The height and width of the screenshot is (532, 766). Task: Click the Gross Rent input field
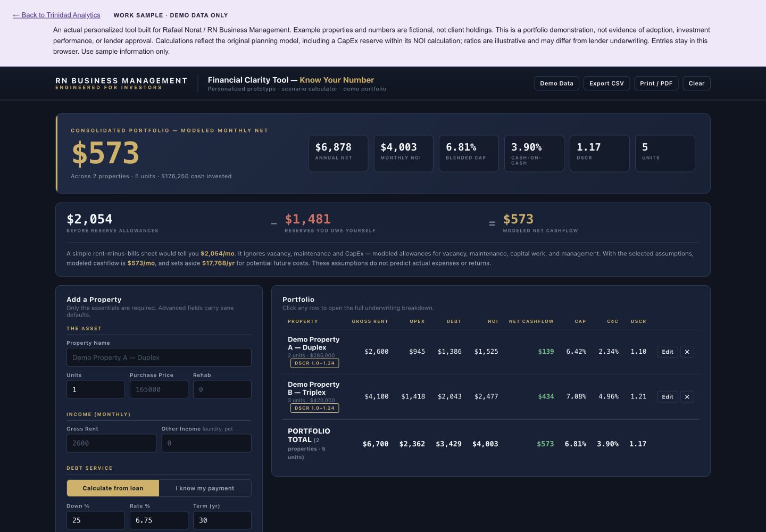pos(111,443)
